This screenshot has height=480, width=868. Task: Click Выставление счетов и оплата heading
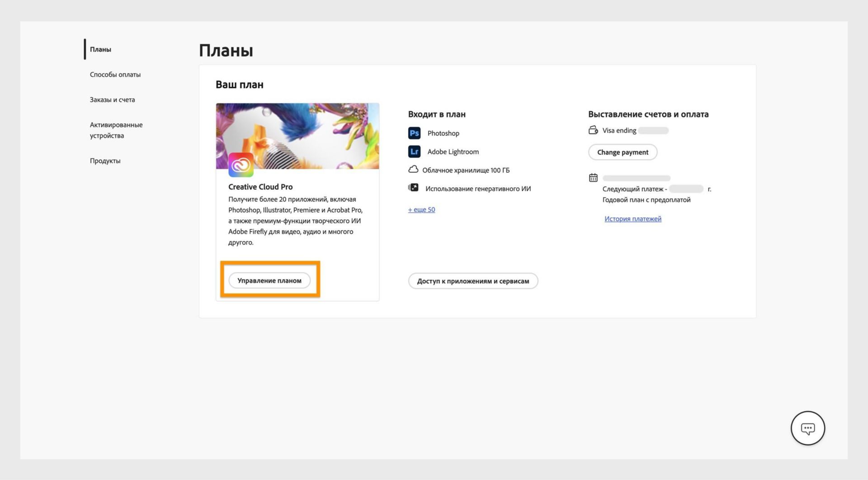pos(648,114)
